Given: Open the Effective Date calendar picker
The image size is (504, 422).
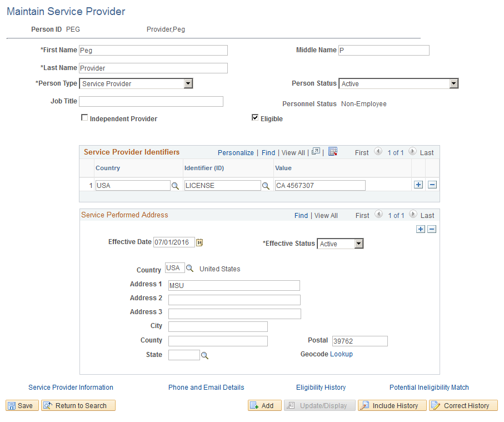Looking at the screenshot, I should (200, 242).
